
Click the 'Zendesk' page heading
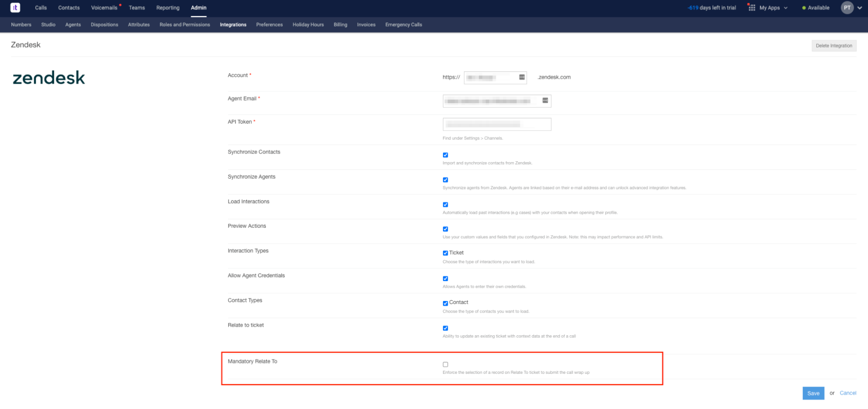(x=26, y=45)
